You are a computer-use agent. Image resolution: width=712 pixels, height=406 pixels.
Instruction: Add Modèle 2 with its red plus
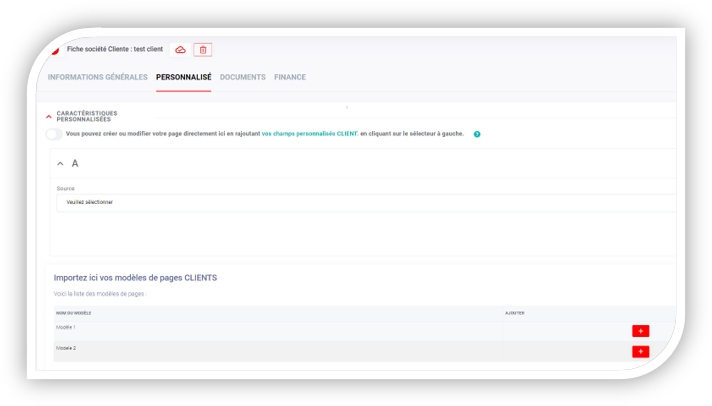click(x=640, y=352)
